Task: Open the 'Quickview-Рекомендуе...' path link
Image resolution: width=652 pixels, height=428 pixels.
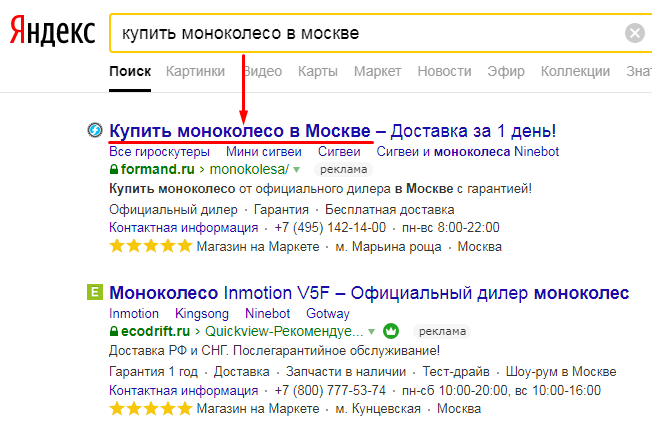Action: pos(284,331)
